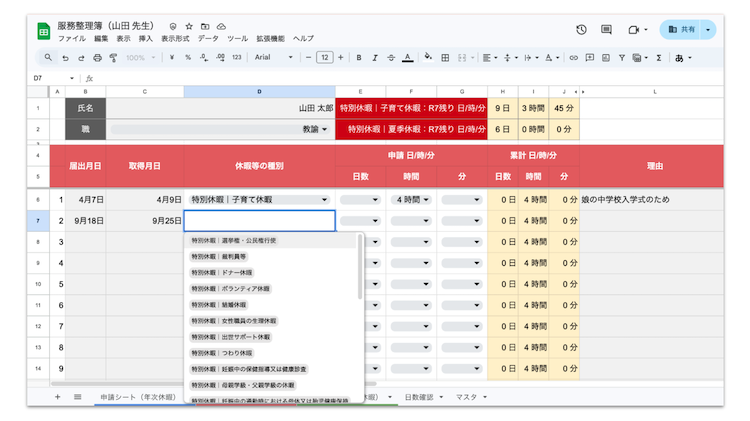Open the text color picker
This screenshot has height=421, width=750.
tap(407, 58)
